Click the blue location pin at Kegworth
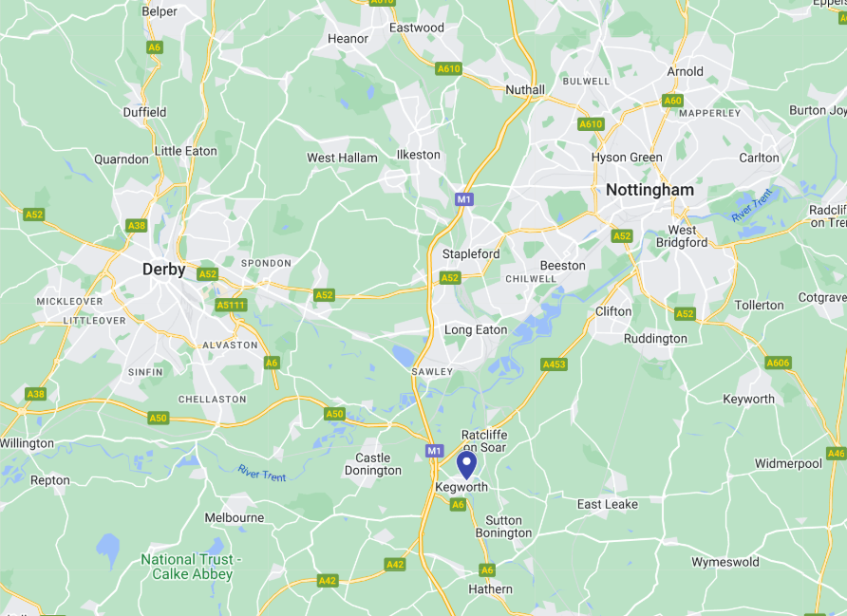 [467, 465]
